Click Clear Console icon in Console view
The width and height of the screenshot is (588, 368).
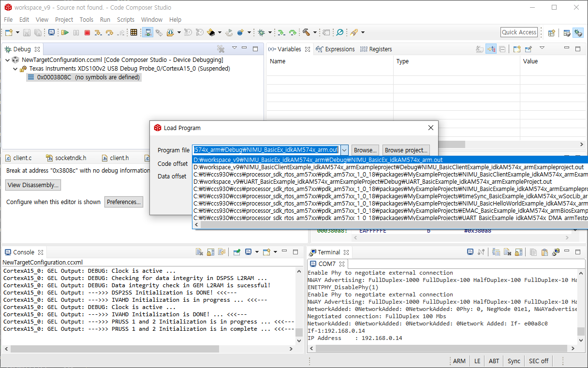pyautogui.click(x=199, y=252)
